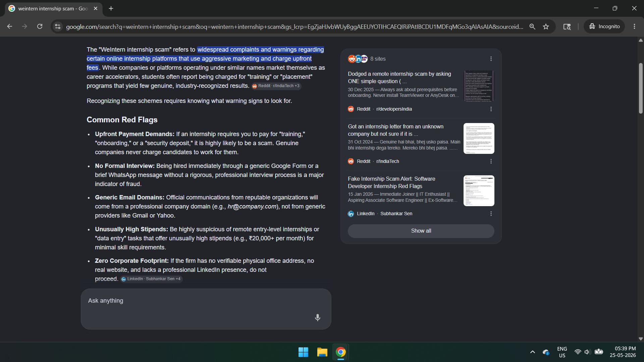644x362 pixels.
Task: Open options for r/IndiaTech result
Action: [x=491, y=161]
